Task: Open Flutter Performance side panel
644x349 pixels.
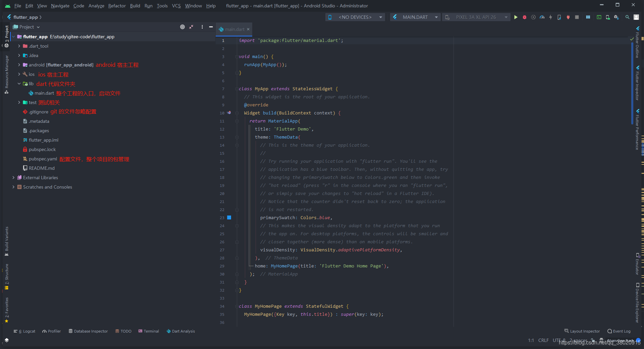Action: point(637,129)
